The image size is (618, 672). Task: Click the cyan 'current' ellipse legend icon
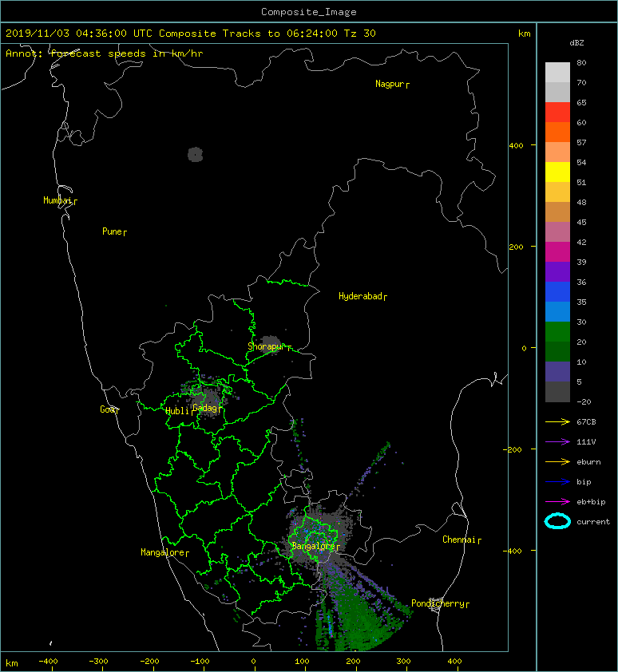click(x=557, y=521)
